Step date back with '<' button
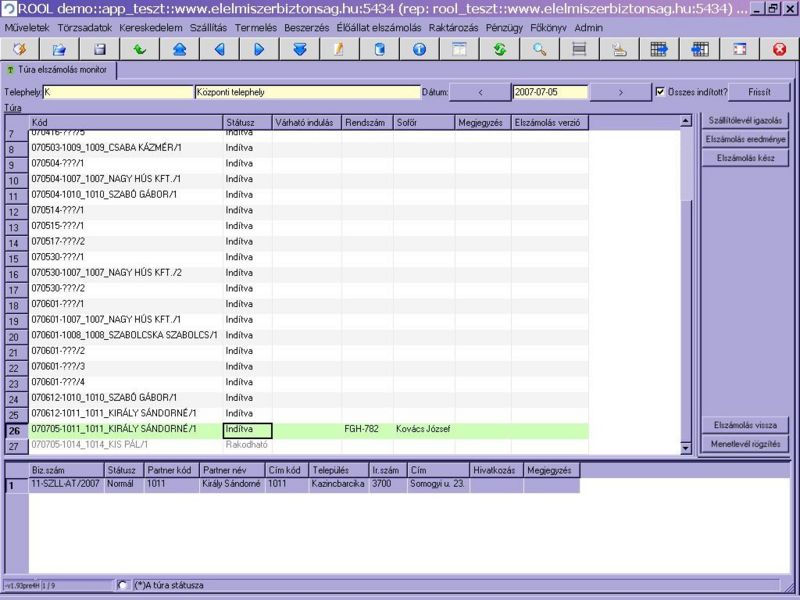Image resolution: width=800 pixels, height=600 pixels. pos(480,92)
